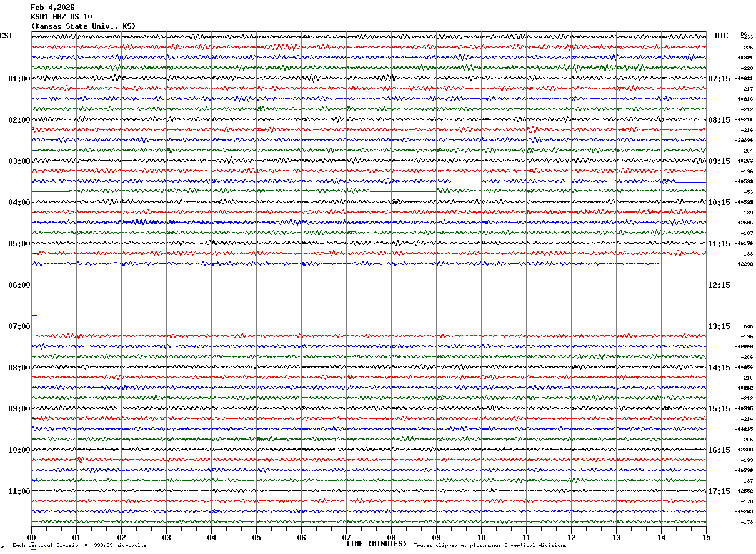Select the 02:00 CST row label
The width and height of the screenshot is (756, 554).
19,120
